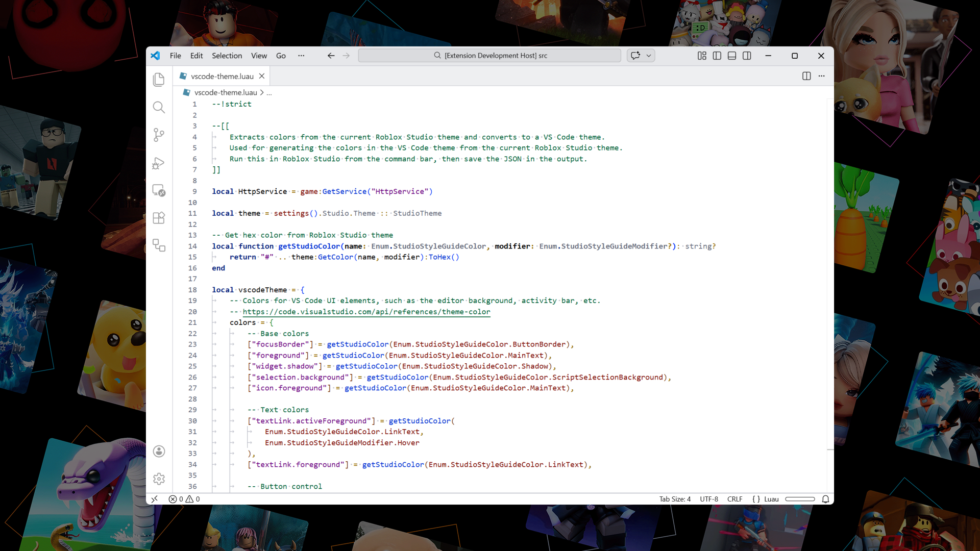The width and height of the screenshot is (980, 551).
Task: Open the Source Control view
Action: tap(159, 135)
